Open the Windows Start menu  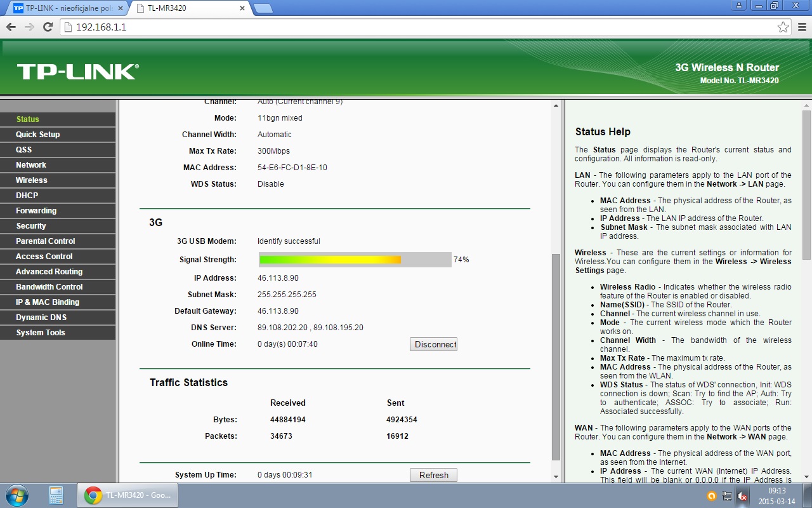point(16,495)
